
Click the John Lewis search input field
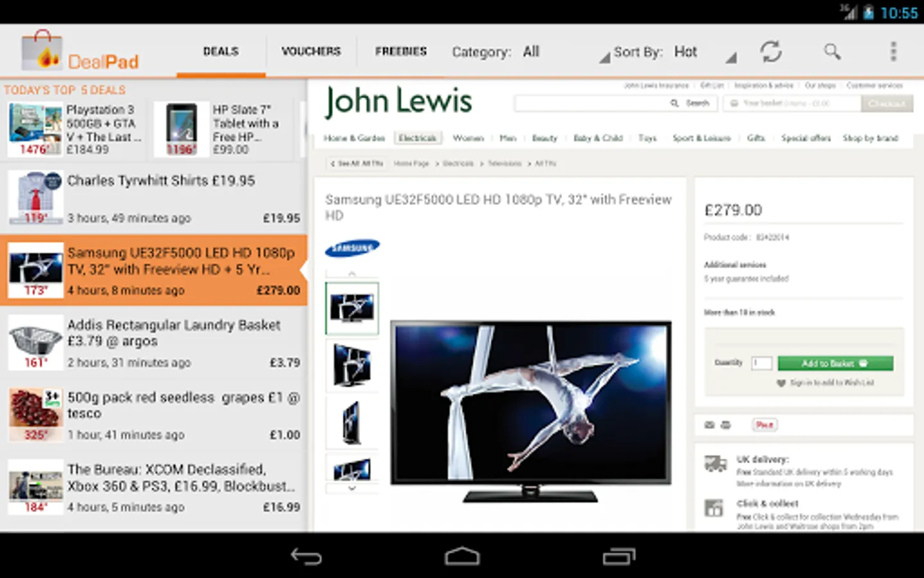(x=590, y=103)
